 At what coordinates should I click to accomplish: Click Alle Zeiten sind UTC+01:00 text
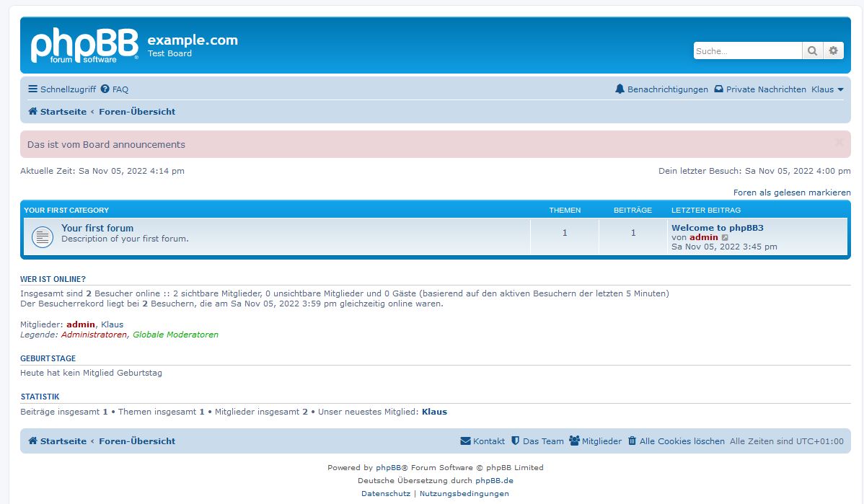pos(787,441)
